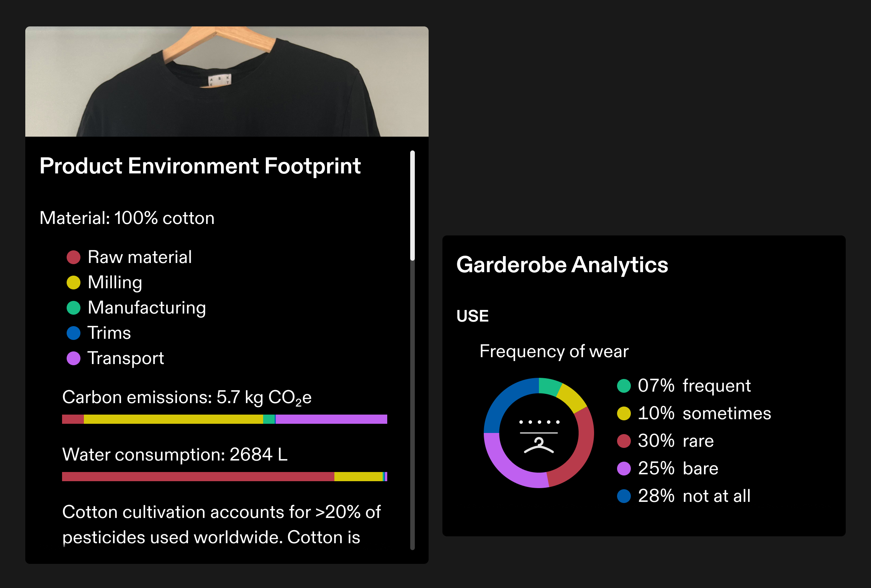The image size is (871, 588).
Task: Click the green dot beside '07% frequent'
Action: [624, 386]
